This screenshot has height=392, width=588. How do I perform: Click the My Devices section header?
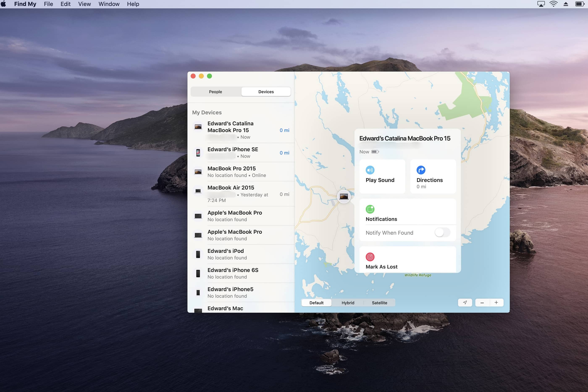pyautogui.click(x=207, y=112)
